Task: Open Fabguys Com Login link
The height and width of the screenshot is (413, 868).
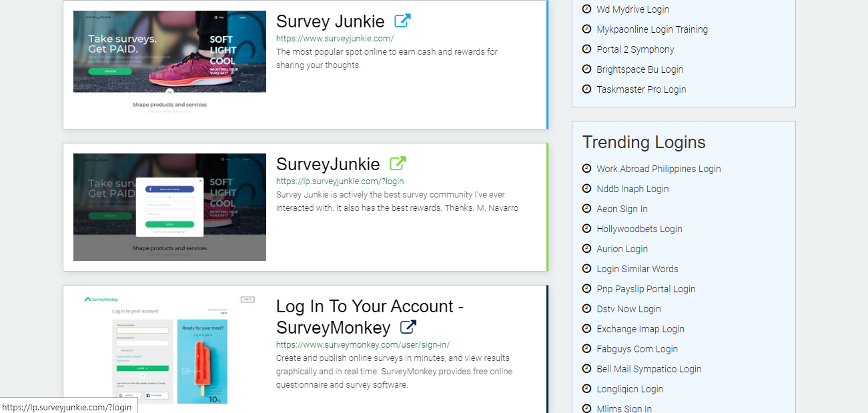Action: [x=637, y=349]
